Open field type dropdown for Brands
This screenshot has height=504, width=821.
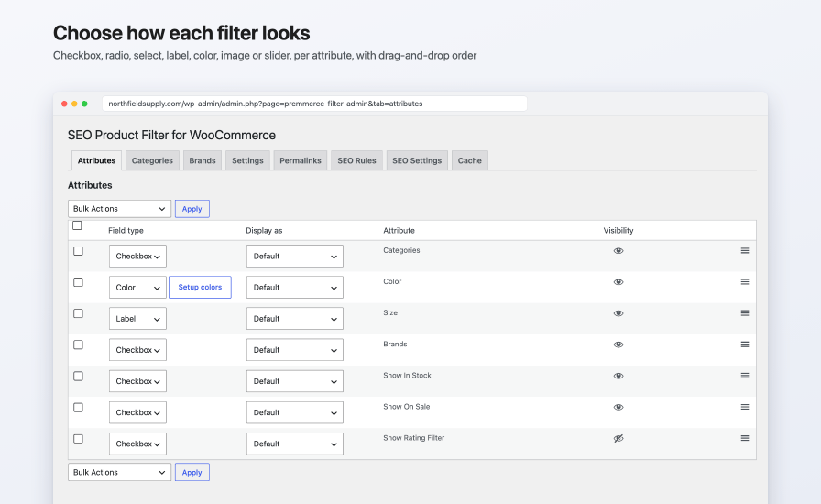click(x=137, y=350)
